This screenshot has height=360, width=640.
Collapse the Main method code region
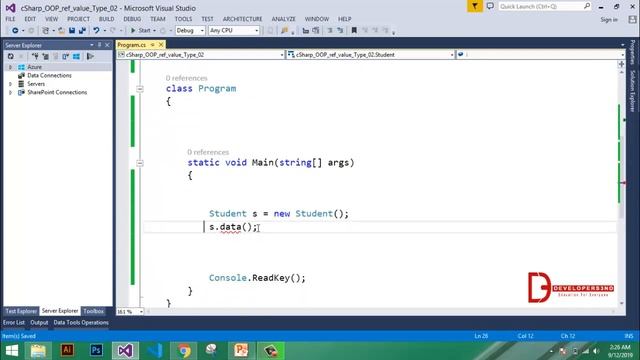(140, 163)
